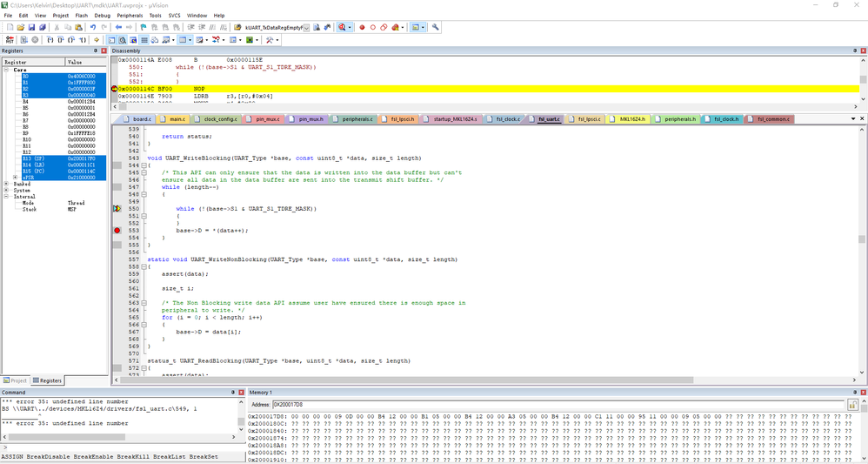Click the New file icon

pyautogui.click(x=10, y=27)
